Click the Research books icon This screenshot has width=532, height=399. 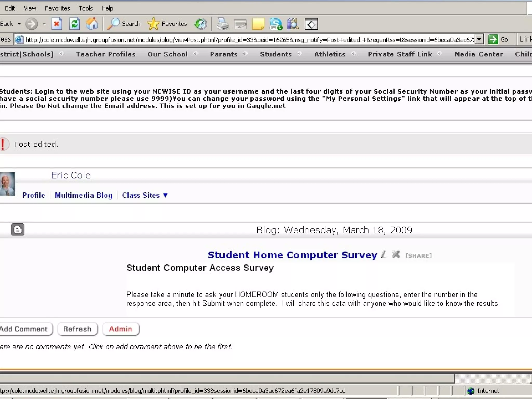(x=293, y=24)
